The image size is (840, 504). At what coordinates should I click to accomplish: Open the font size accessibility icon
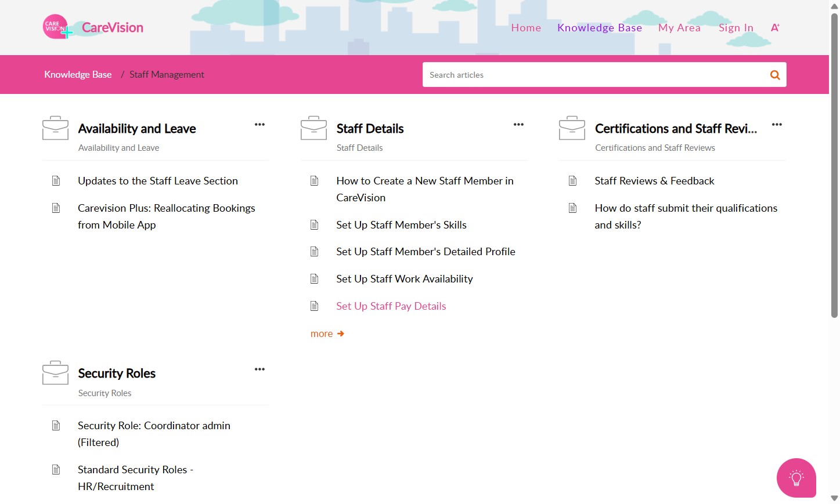[775, 27]
